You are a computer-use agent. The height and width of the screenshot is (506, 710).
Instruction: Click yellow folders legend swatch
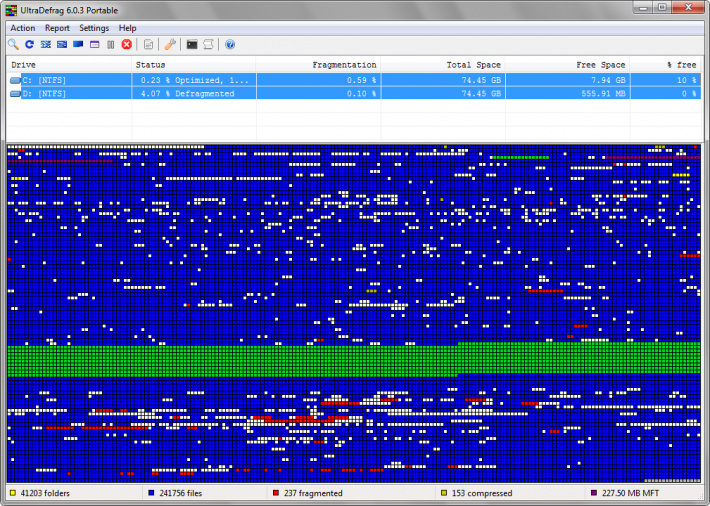coord(13,493)
